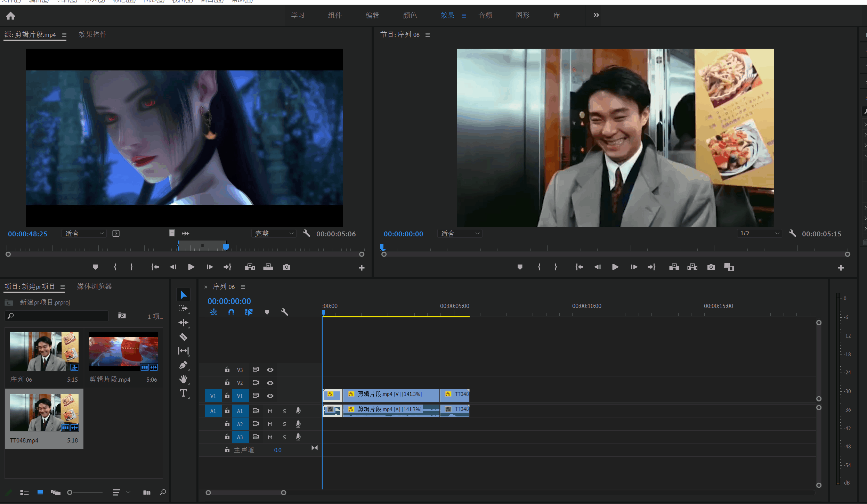Viewport: 867px width, 504px height.
Task: Select the Hand tool
Action: (183, 379)
